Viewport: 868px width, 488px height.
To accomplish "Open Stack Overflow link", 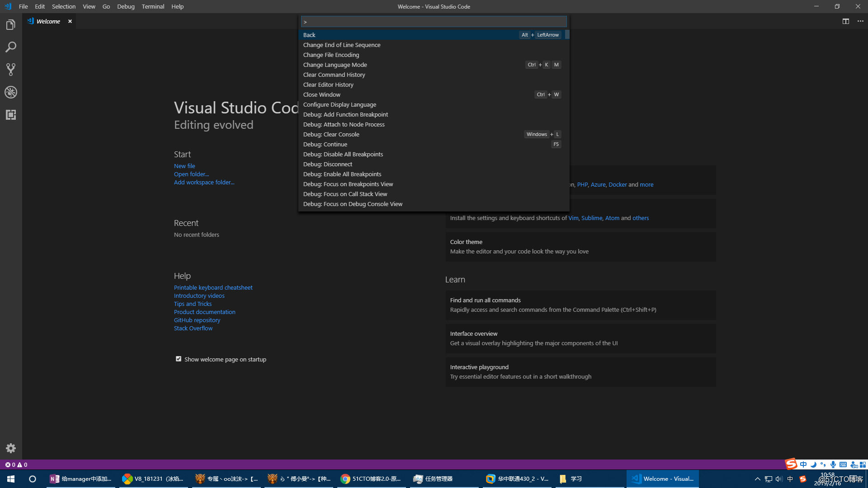I will click(x=193, y=328).
